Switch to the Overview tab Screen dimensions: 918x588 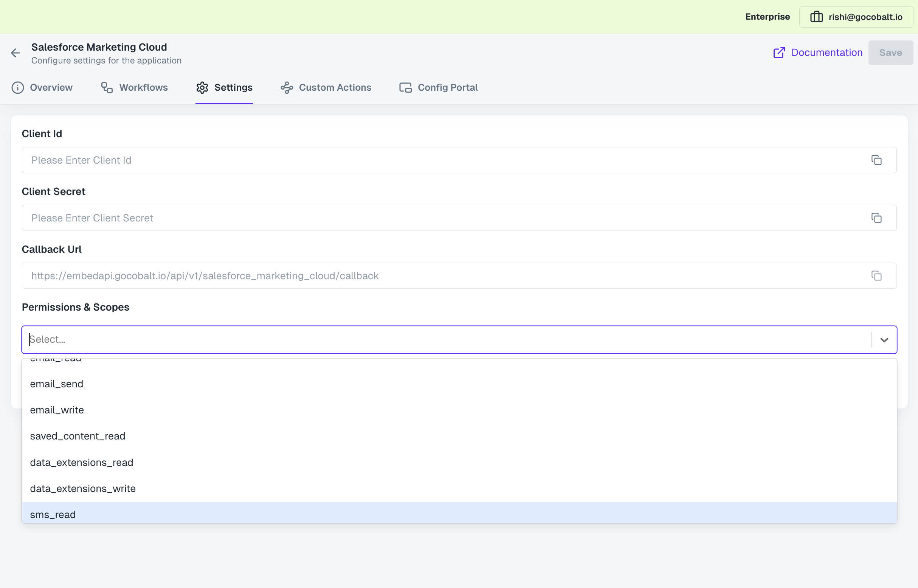click(x=51, y=87)
